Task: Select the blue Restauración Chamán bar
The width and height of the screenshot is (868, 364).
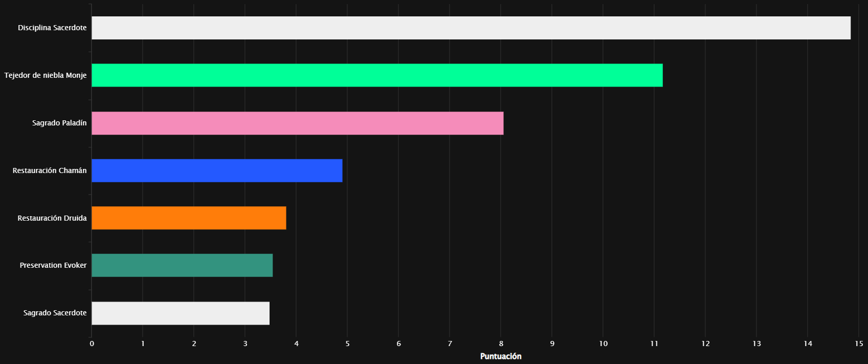Action: pos(217,170)
